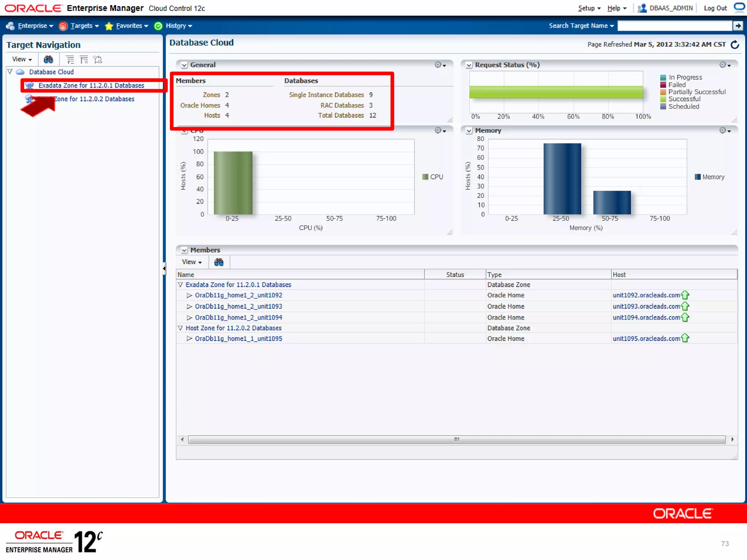Click the page refresh icon
The height and width of the screenshot is (560, 747).
tap(735, 44)
